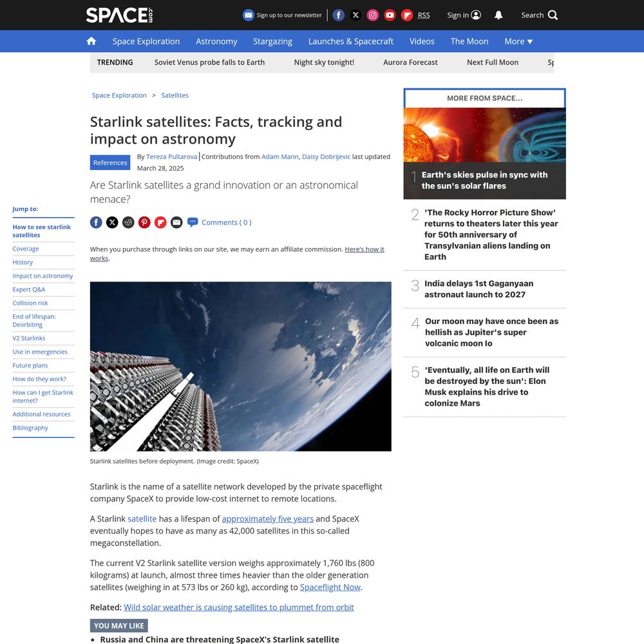Image resolution: width=644 pixels, height=644 pixels.
Task: Open Launches & Spacecraft menu item
Action: pyautogui.click(x=351, y=41)
